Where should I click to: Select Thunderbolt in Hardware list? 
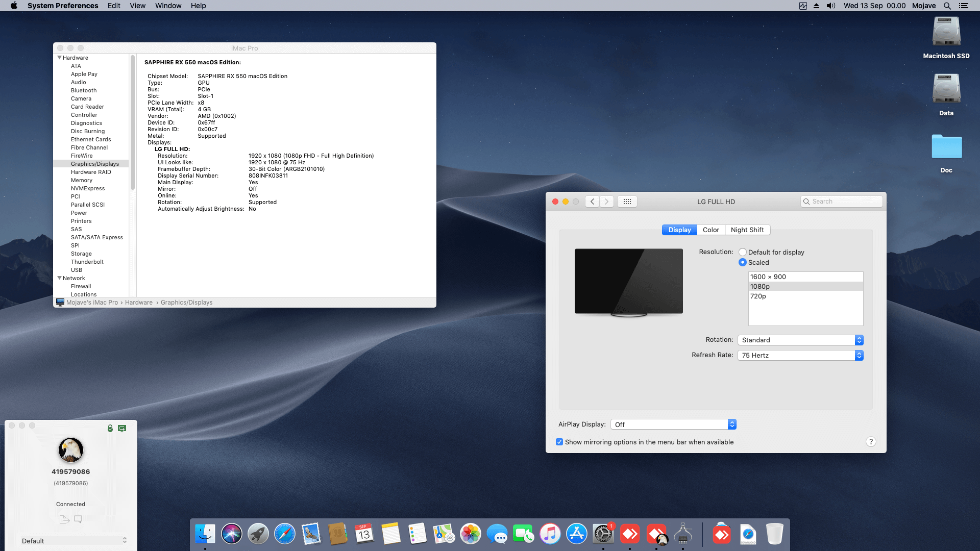(x=87, y=262)
